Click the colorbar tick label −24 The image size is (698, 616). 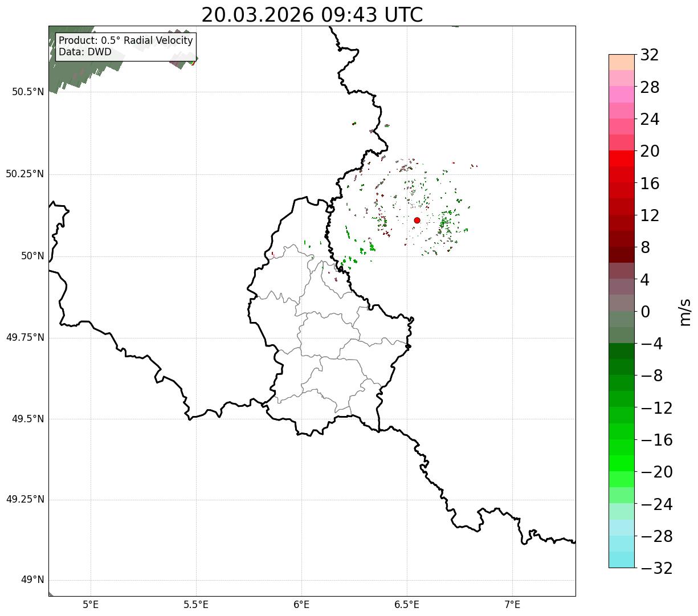656,504
